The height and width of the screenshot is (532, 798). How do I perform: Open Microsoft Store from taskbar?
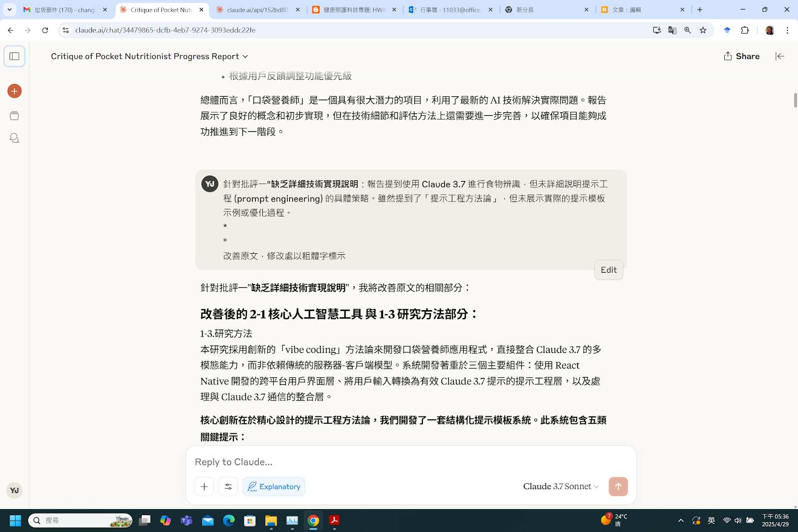tap(250, 521)
